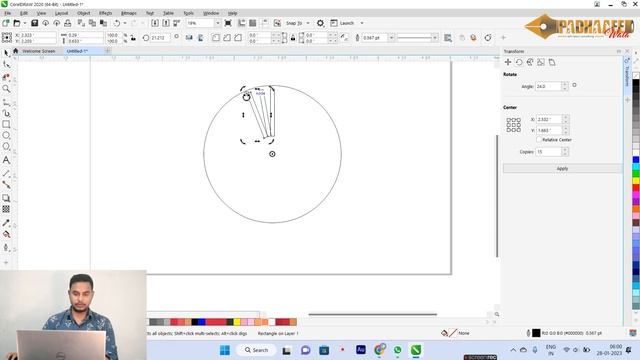The height and width of the screenshot is (360, 640).
Task: Select the Zoom tool in toolbox
Action: tap(6, 89)
